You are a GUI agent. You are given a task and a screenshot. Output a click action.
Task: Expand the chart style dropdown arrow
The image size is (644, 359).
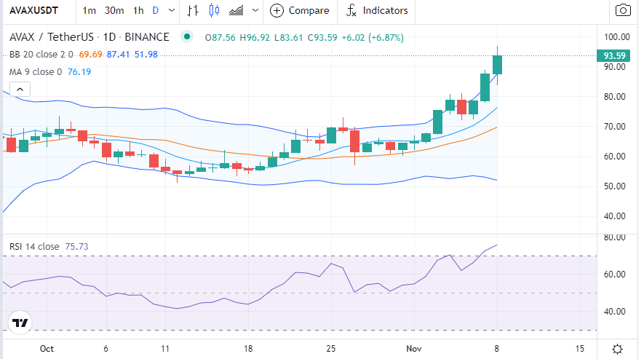255,10
